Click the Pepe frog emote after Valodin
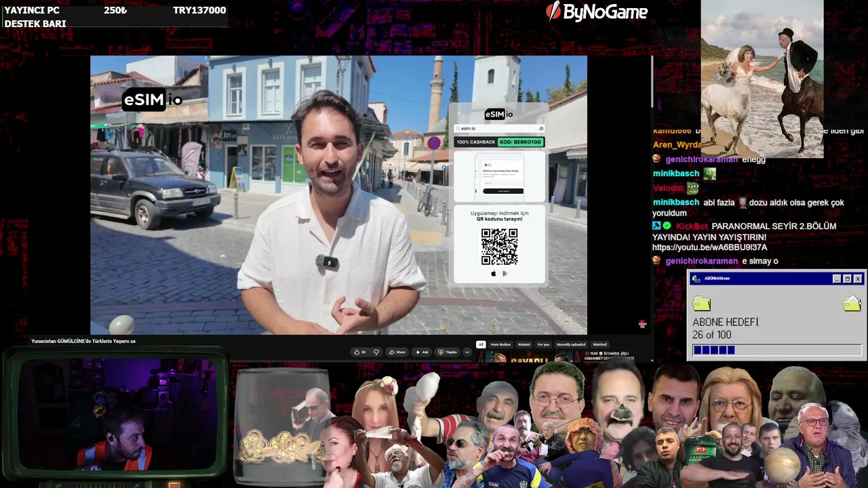The height and width of the screenshot is (488, 868). pos(692,188)
